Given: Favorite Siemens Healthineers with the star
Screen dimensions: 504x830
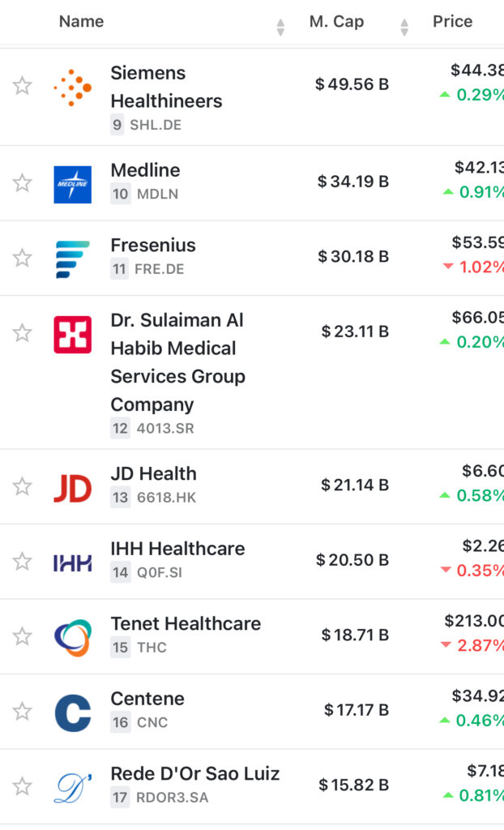Looking at the screenshot, I should coord(22,86).
